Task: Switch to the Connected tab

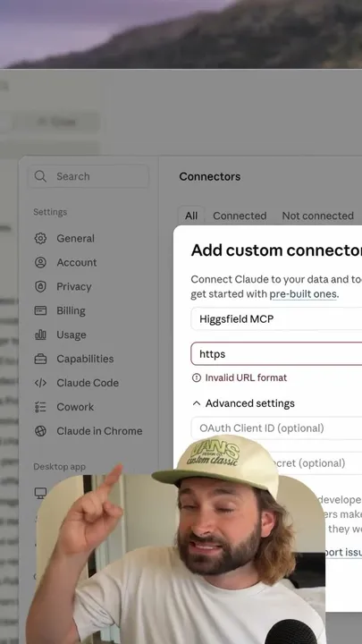Action: [x=240, y=216]
